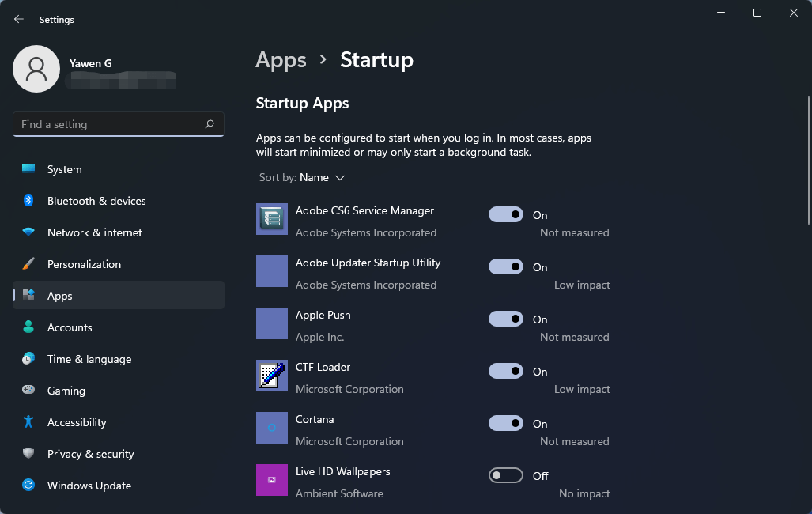Click the Accessibility sidebar icon
This screenshot has height=514, width=812.
click(28, 422)
